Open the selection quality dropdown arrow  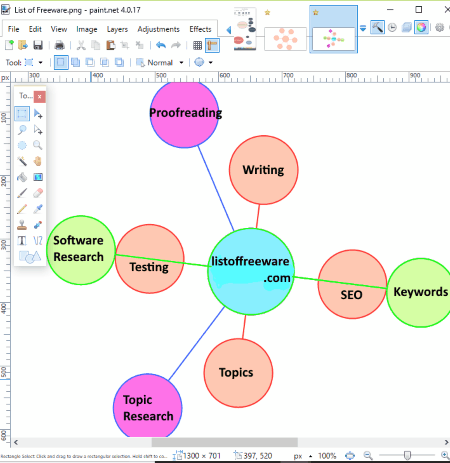(211, 62)
